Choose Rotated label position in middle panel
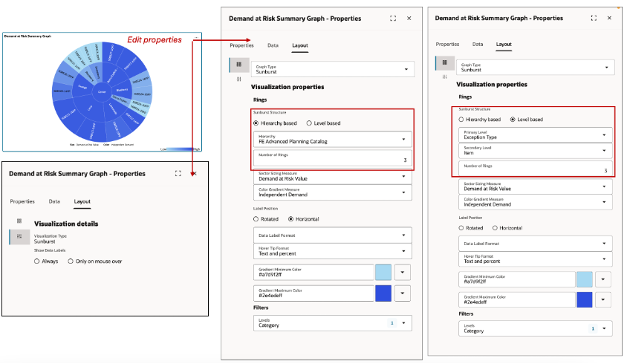The width and height of the screenshot is (627, 364). [x=256, y=219]
